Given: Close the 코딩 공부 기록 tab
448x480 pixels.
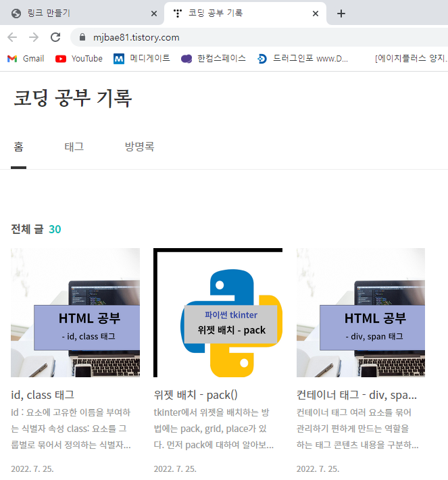Looking at the screenshot, I should click(316, 14).
